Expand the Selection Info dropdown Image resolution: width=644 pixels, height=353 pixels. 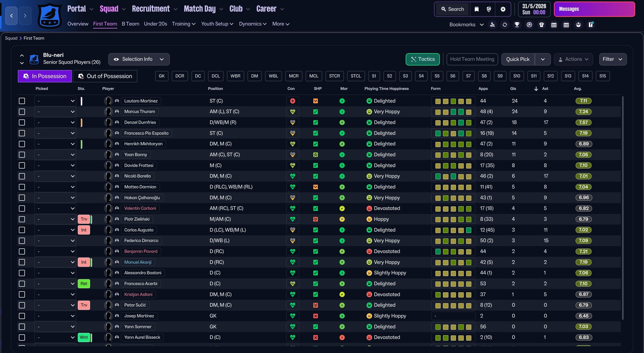(139, 59)
